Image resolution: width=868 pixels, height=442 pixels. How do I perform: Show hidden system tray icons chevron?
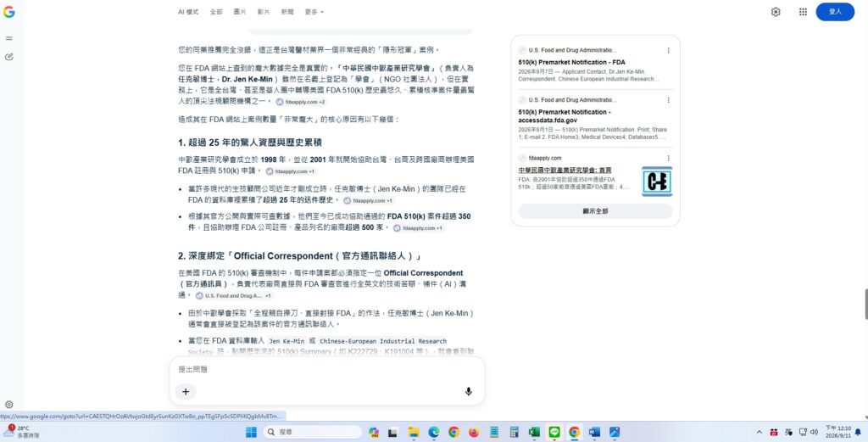(759, 432)
